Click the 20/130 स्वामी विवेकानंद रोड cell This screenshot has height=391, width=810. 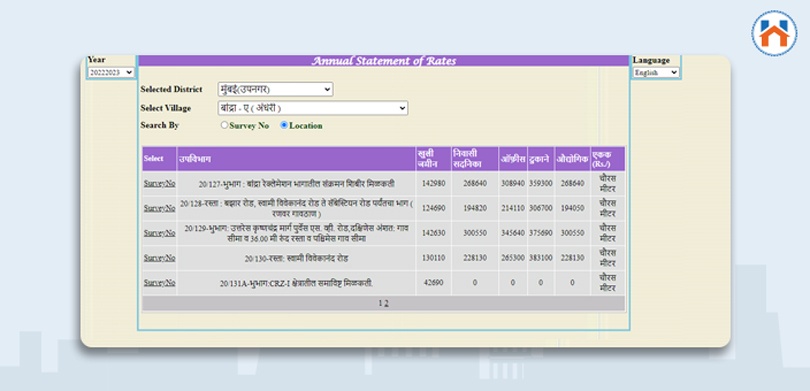click(x=296, y=258)
